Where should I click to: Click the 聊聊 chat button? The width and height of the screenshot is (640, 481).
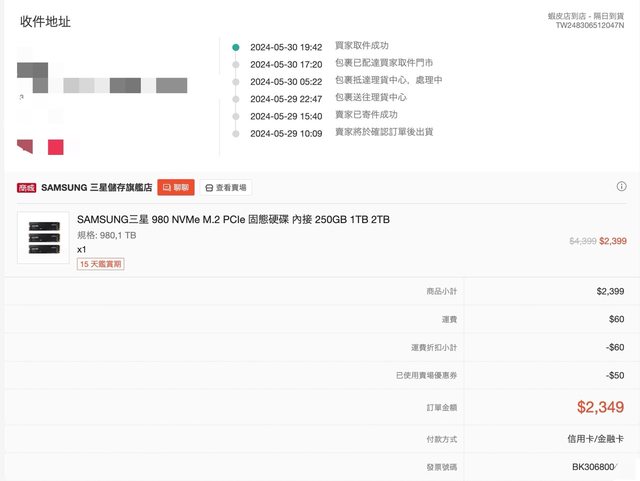[176, 187]
